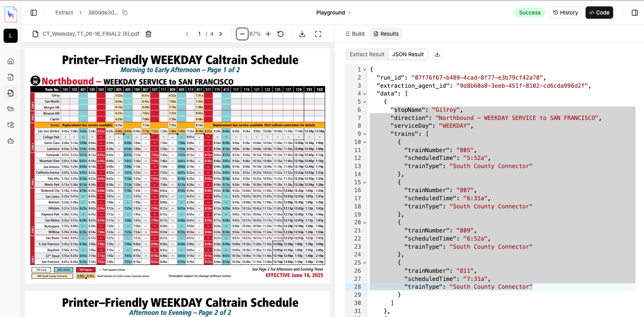This screenshot has height=317, width=644.
Task: Collapse trains array at line 9
Action: [365, 134]
